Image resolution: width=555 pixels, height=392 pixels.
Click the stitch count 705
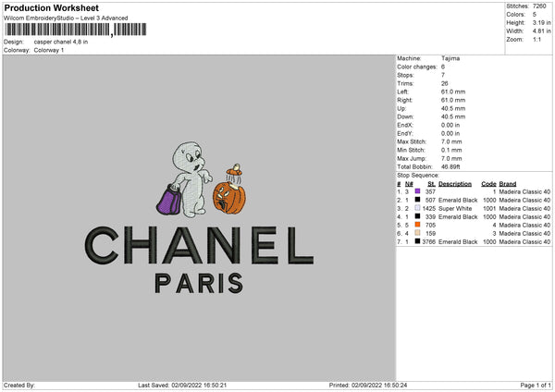tap(430, 225)
